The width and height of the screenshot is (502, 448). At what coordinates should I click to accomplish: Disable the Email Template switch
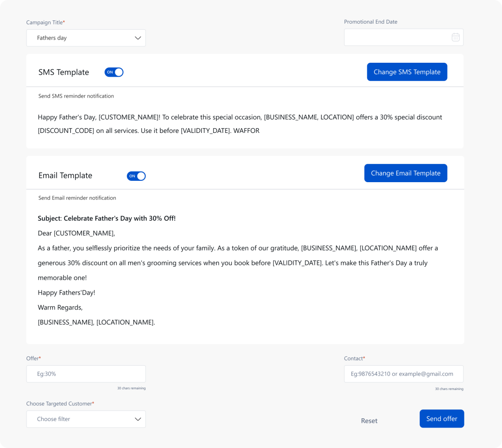tap(136, 176)
